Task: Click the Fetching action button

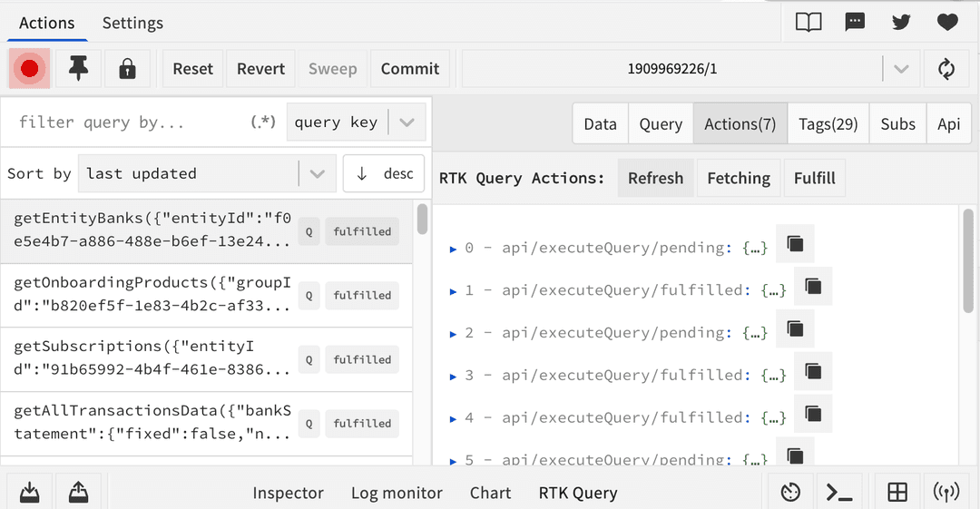Action: point(739,178)
